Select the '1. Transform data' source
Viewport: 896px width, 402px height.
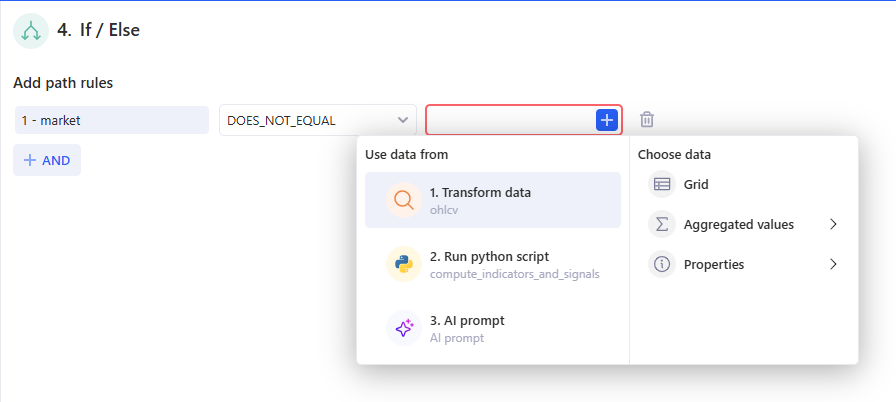480,192
